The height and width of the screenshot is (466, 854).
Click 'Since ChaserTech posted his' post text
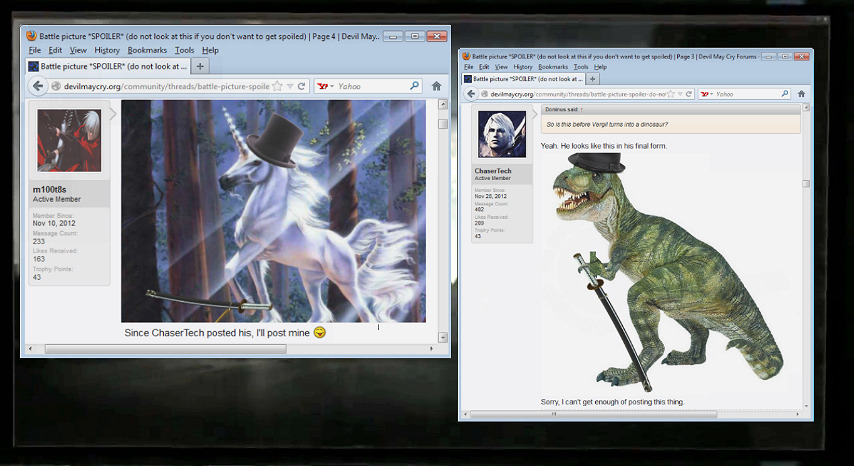(x=217, y=333)
